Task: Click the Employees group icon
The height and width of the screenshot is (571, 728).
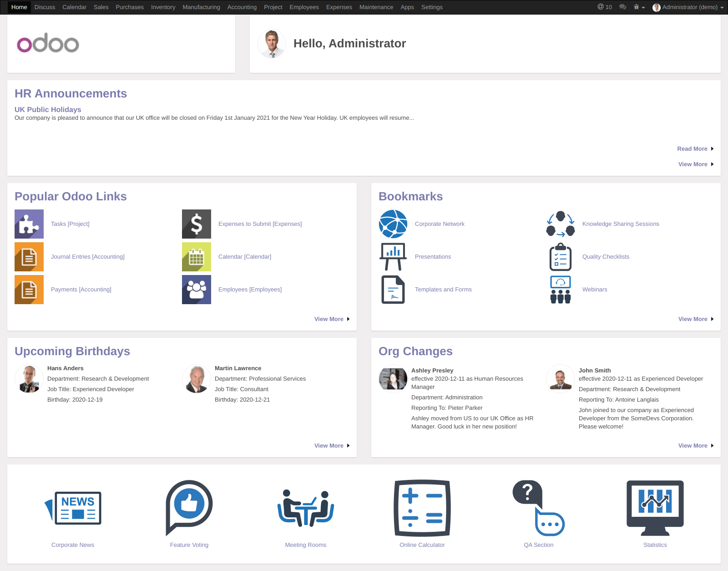Action: (196, 289)
